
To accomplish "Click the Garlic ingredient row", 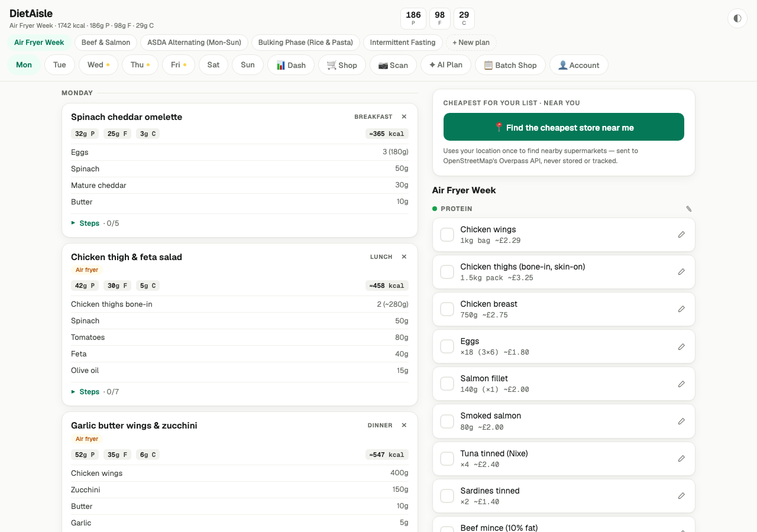I will 240,523.
